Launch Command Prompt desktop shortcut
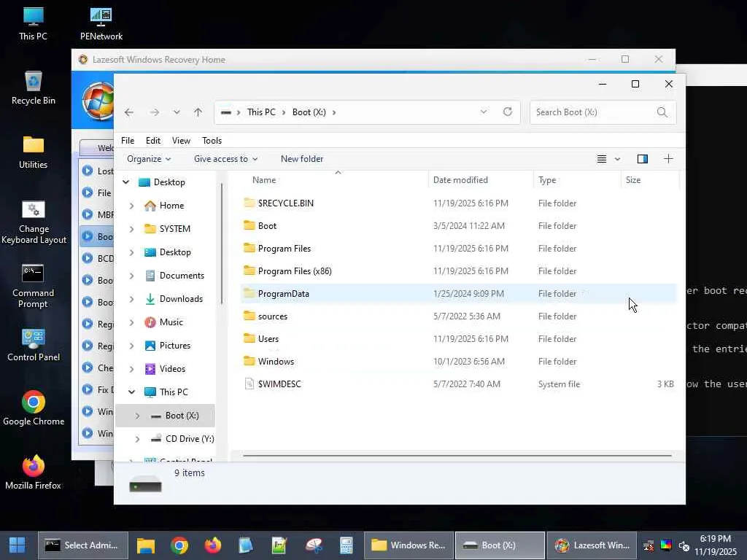747x560 pixels. coord(33,286)
